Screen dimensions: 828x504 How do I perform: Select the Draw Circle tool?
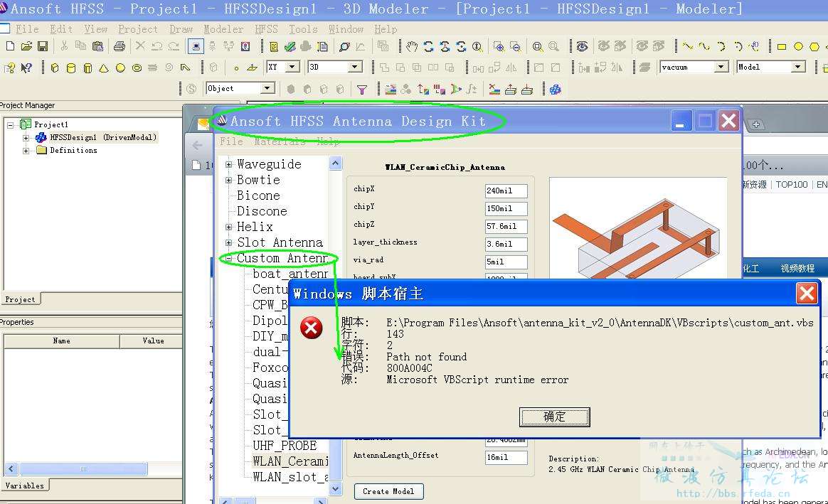click(x=798, y=46)
